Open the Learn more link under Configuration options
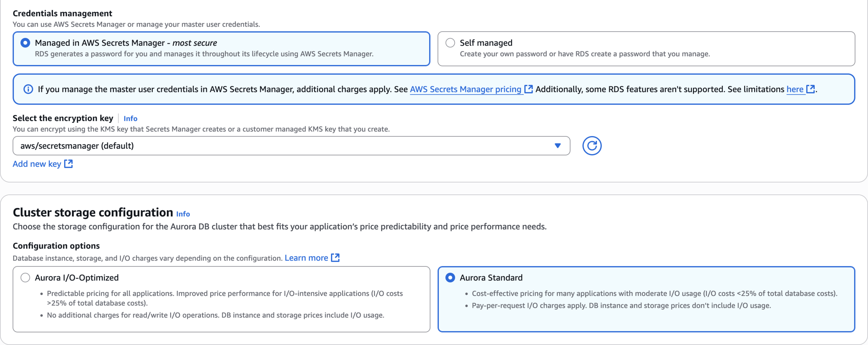The image size is (868, 345). tap(306, 258)
